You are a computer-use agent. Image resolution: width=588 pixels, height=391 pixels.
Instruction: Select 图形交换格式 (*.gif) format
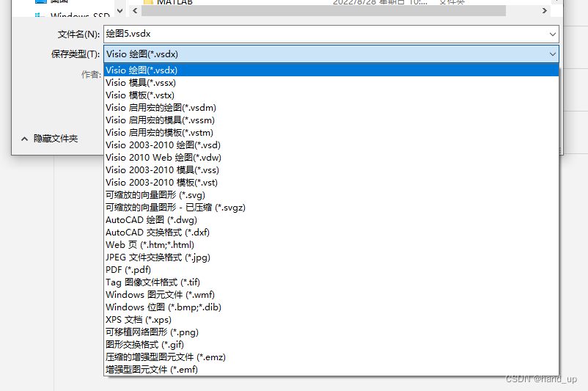(x=331, y=345)
